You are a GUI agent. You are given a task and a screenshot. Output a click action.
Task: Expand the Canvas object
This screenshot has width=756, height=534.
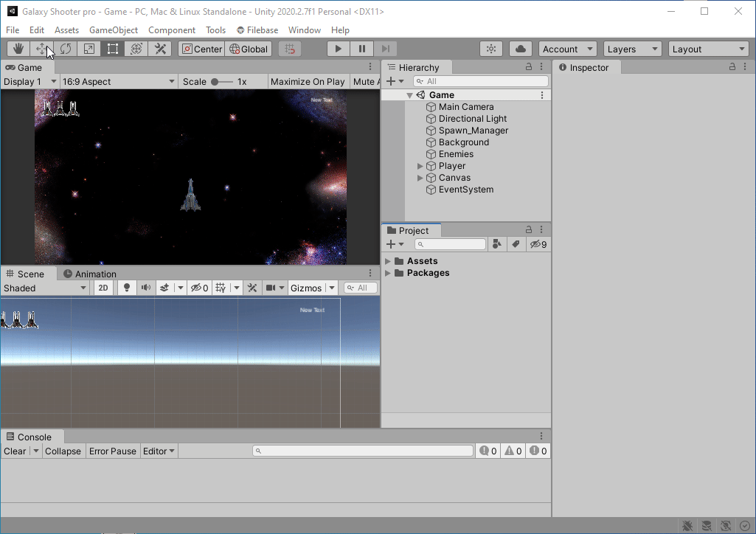(x=420, y=178)
